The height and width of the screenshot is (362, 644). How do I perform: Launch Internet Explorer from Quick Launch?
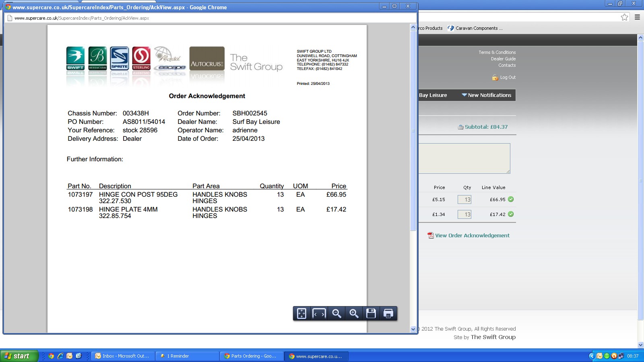(60, 356)
